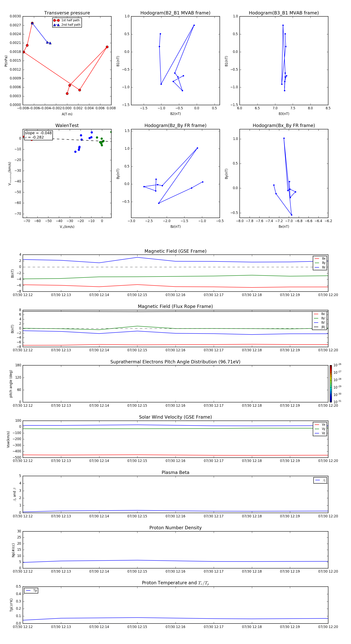Image resolution: width=351 pixels, height=644 pixels.
Task: Click the 'VA(km/s)' x-axis label
Action: click(67, 227)
